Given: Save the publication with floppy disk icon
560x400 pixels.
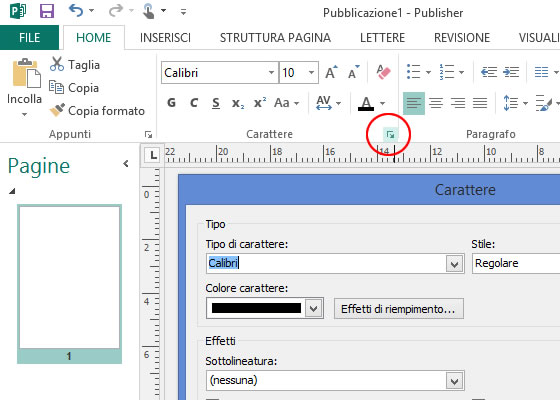Looking at the screenshot, I should [47, 11].
